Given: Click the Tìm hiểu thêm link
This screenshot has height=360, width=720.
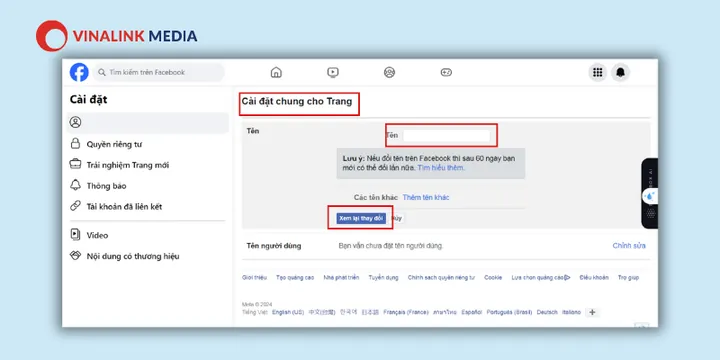Looking at the screenshot, I should pyautogui.click(x=441, y=168).
